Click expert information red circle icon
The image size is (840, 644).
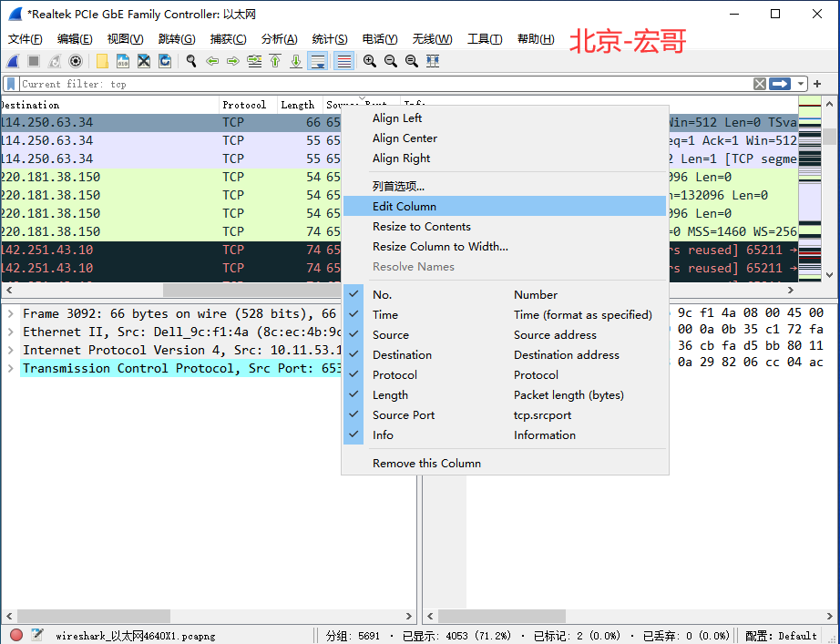pos(16,635)
